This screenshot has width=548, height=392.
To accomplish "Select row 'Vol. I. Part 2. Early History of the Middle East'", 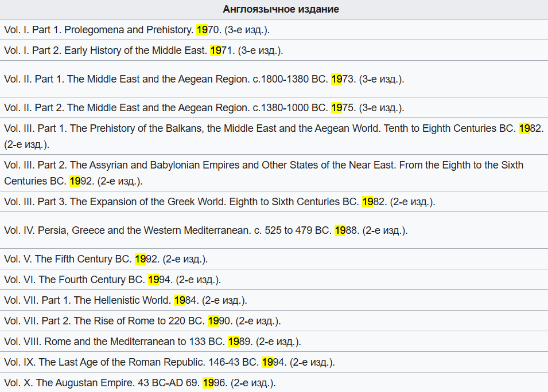I will pos(274,50).
